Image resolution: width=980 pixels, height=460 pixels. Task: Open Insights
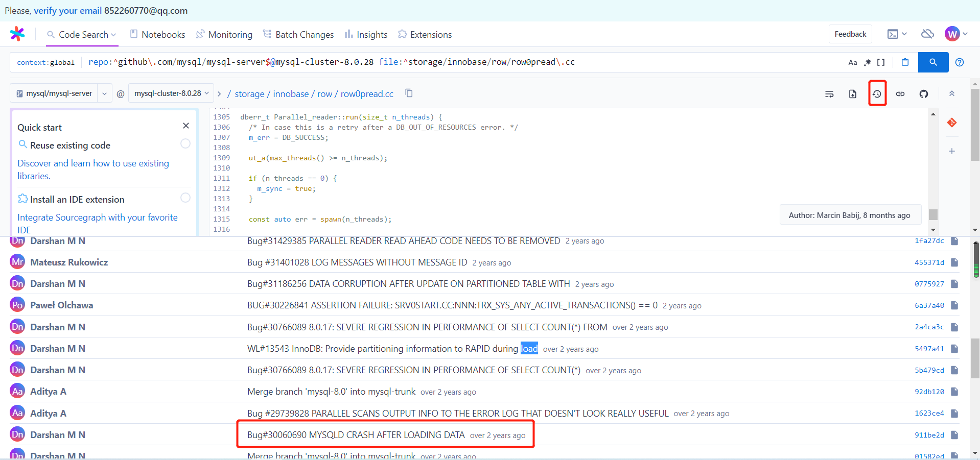(x=366, y=34)
